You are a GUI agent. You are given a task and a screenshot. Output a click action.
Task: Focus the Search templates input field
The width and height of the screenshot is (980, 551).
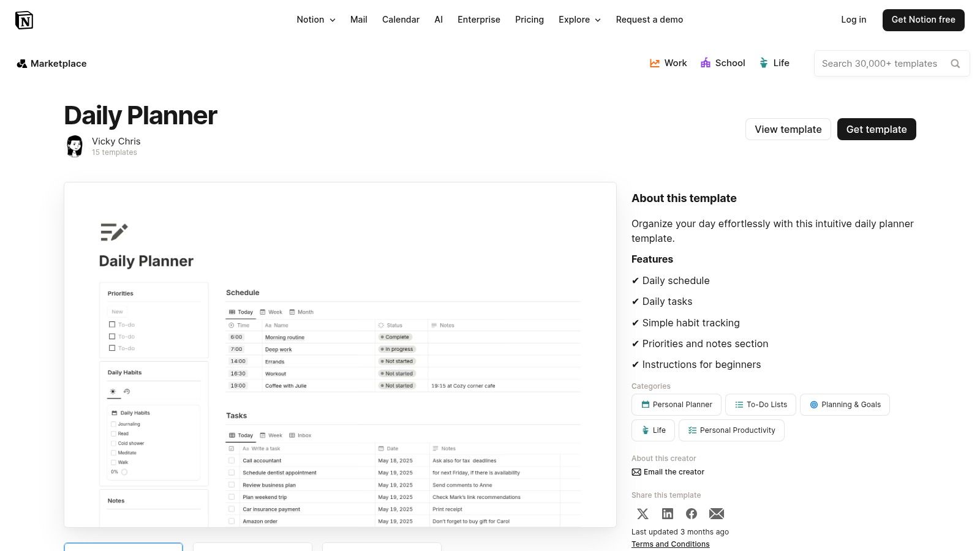point(879,64)
